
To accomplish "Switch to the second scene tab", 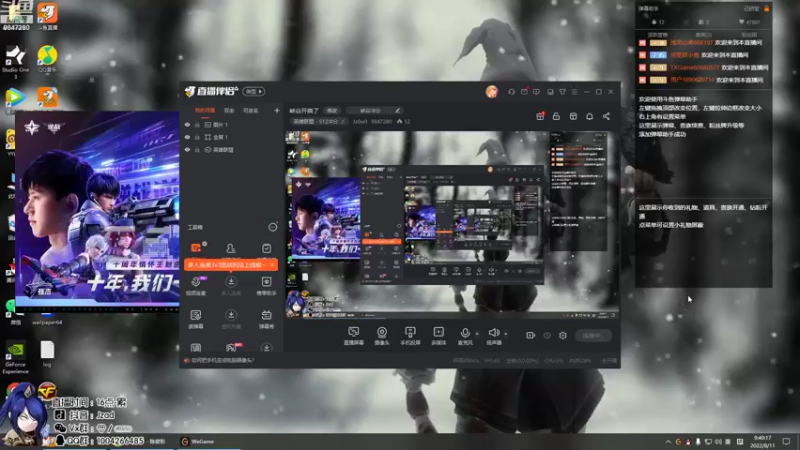I will tap(229, 110).
